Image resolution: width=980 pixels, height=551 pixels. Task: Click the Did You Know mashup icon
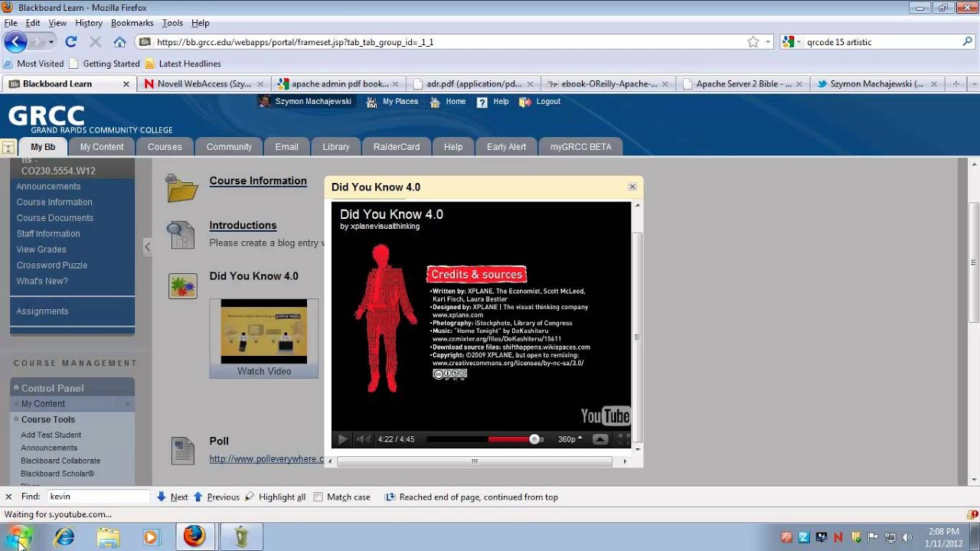[x=183, y=286]
